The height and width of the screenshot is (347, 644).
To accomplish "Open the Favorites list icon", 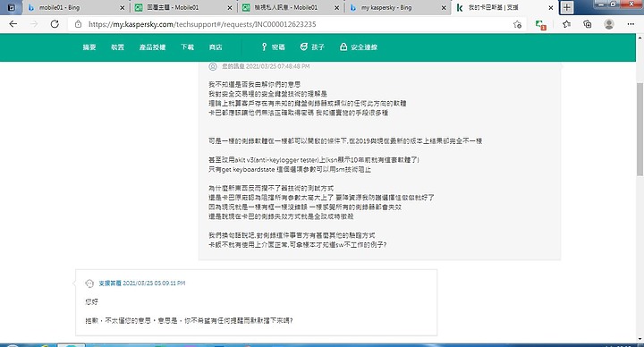I will click(566, 24).
